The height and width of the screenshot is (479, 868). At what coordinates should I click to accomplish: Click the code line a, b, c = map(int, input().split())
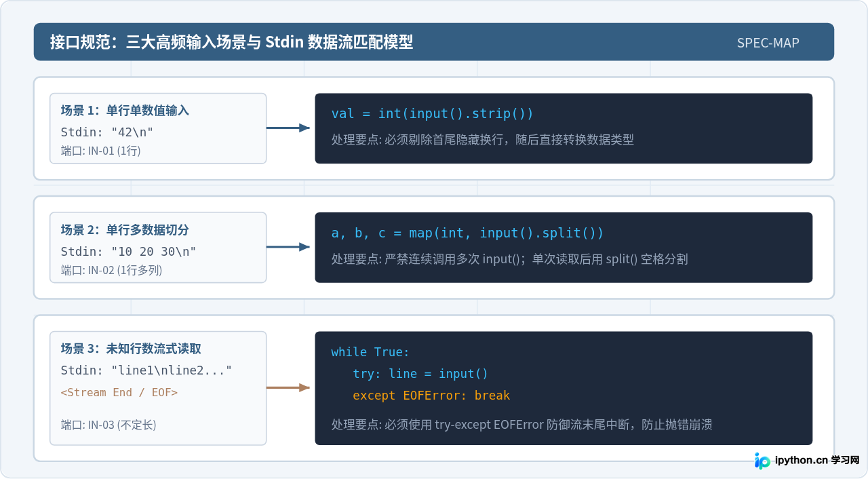click(467, 233)
